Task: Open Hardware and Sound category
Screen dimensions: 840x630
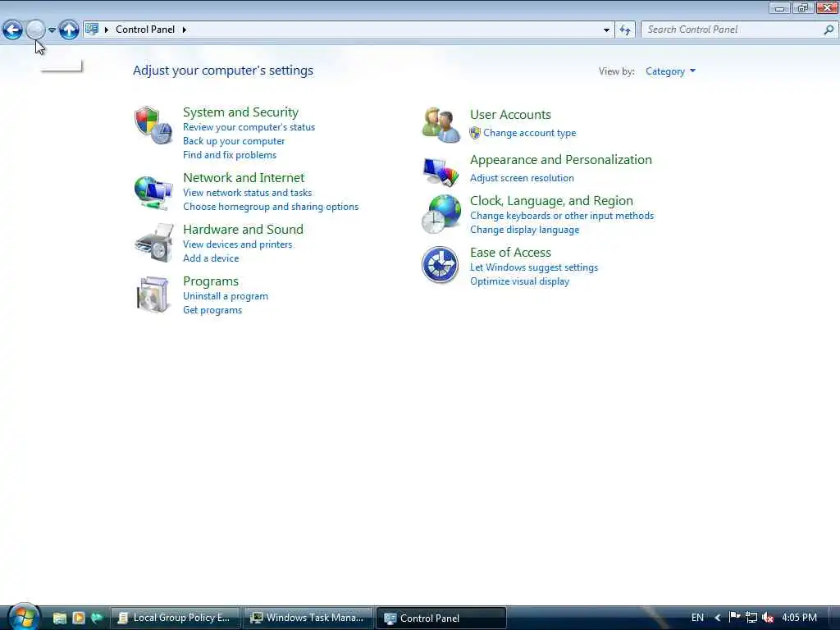Action: [243, 230]
